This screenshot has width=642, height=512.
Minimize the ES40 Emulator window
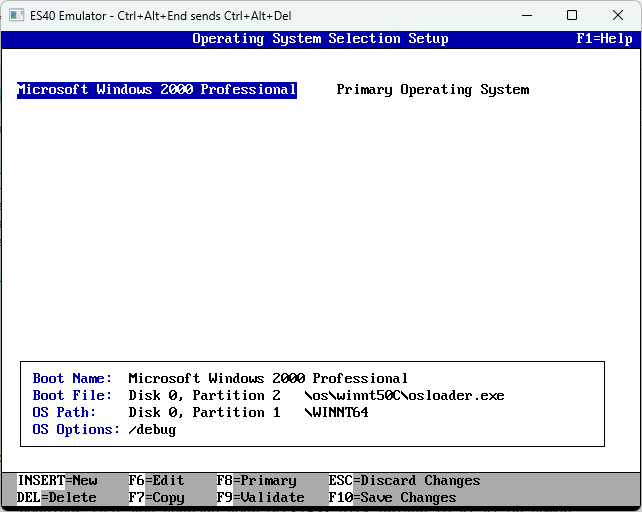pos(527,16)
